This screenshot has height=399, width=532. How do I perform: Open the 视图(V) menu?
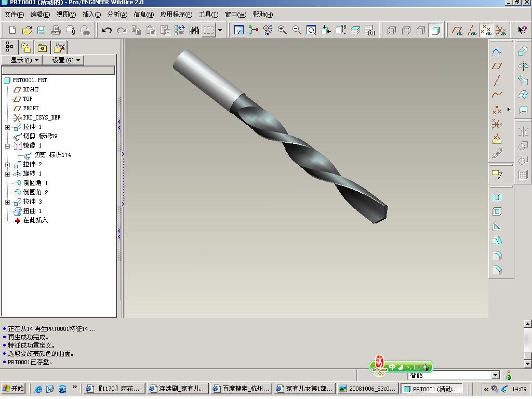coord(66,15)
